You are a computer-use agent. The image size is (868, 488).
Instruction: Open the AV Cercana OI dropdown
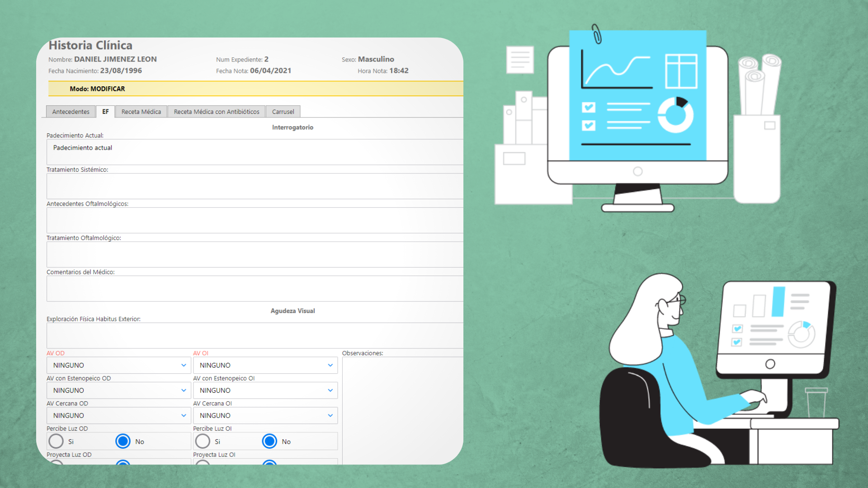[330, 415]
